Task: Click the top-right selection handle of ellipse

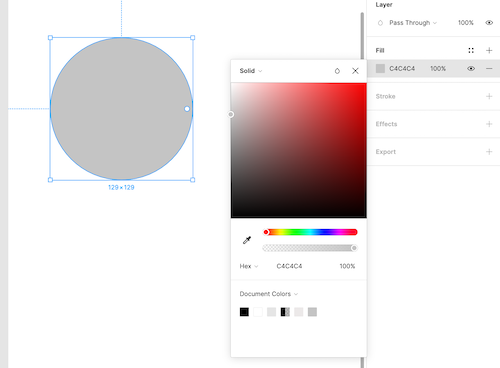Action: [x=193, y=38]
